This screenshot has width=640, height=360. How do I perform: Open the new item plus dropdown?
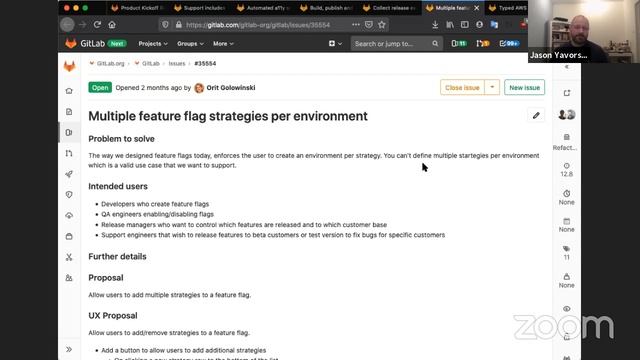[335, 43]
